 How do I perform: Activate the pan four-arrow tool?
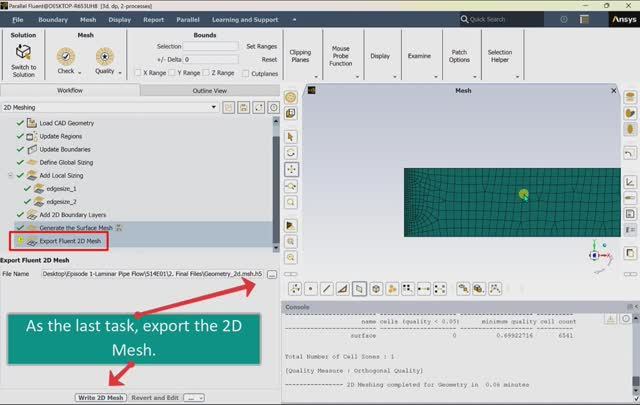[x=291, y=169]
